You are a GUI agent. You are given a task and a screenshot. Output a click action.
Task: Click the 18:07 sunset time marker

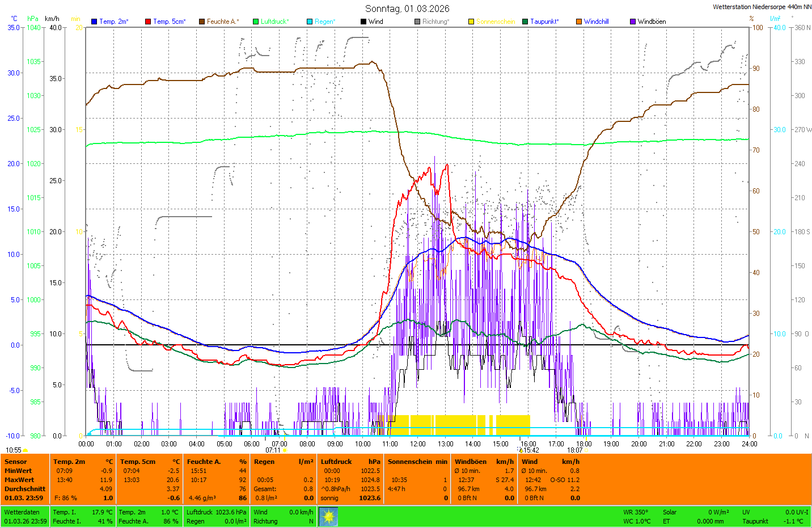[x=574, y=450]
